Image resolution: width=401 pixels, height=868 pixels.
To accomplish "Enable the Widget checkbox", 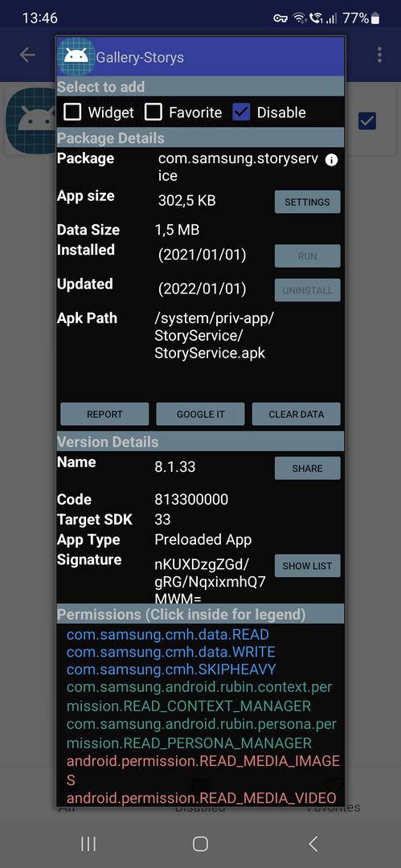I will tap(72, 113).
